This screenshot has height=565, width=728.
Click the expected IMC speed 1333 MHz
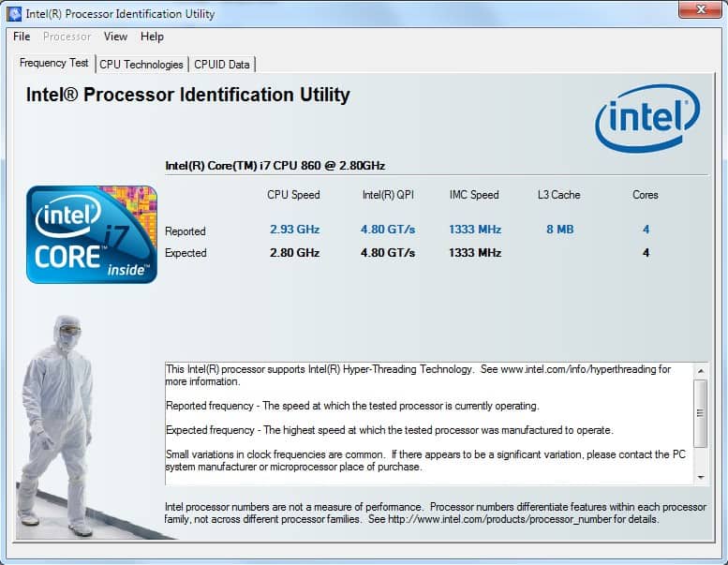(x=474, y=253)
